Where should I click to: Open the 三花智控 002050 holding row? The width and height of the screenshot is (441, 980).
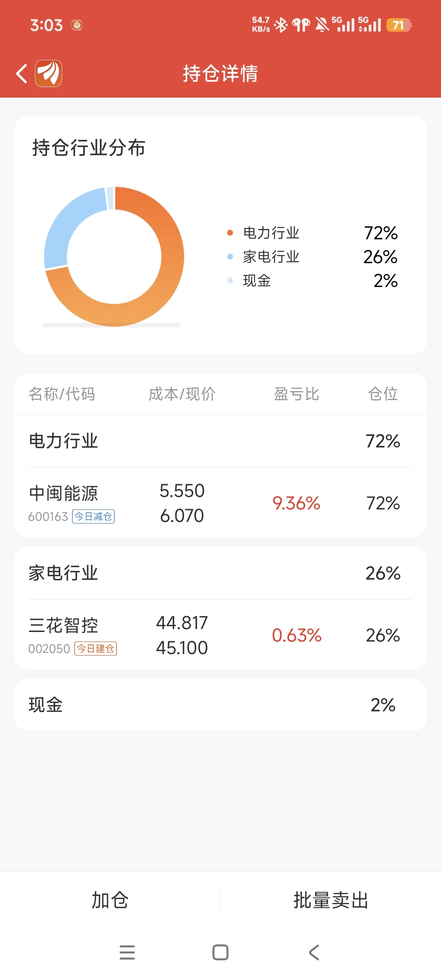[x=220, y=635]
